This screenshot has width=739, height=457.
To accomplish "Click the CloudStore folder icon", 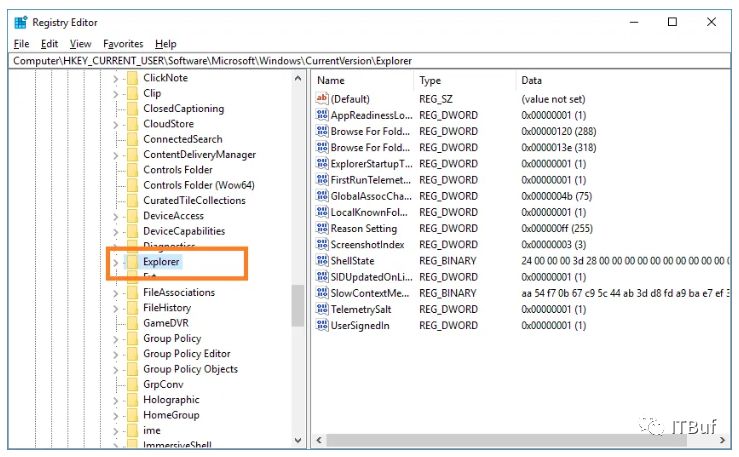I will click(133, 124).
